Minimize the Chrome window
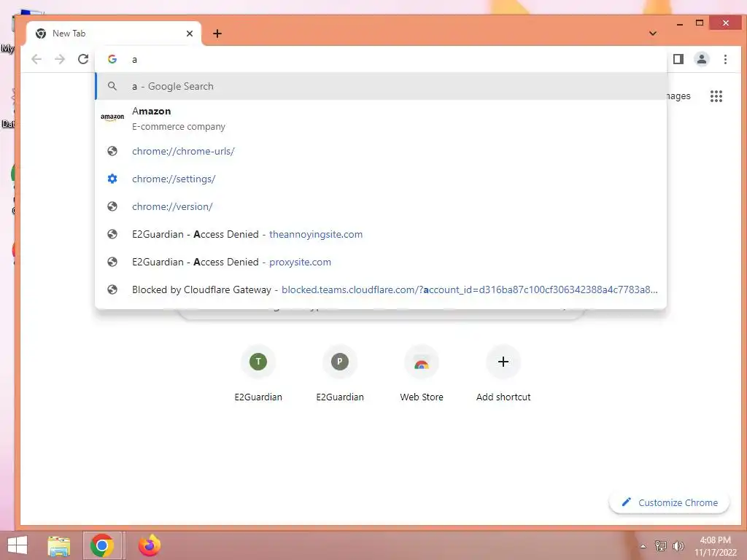The height and width of the screenshot is (560, 747). coord(680,24)
